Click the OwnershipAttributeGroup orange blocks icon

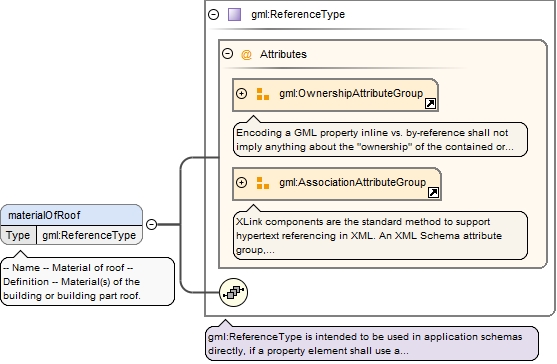pyautogui.click(x=263, y=94)
